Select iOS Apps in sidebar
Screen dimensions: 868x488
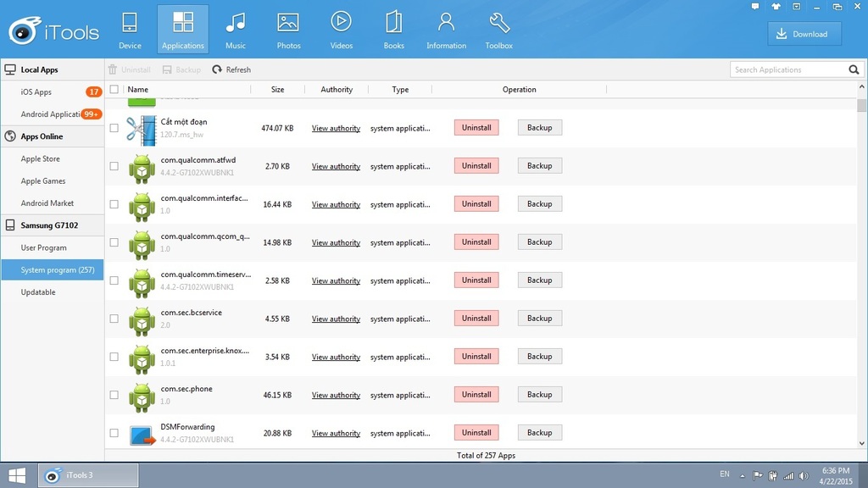click(52, 91)
